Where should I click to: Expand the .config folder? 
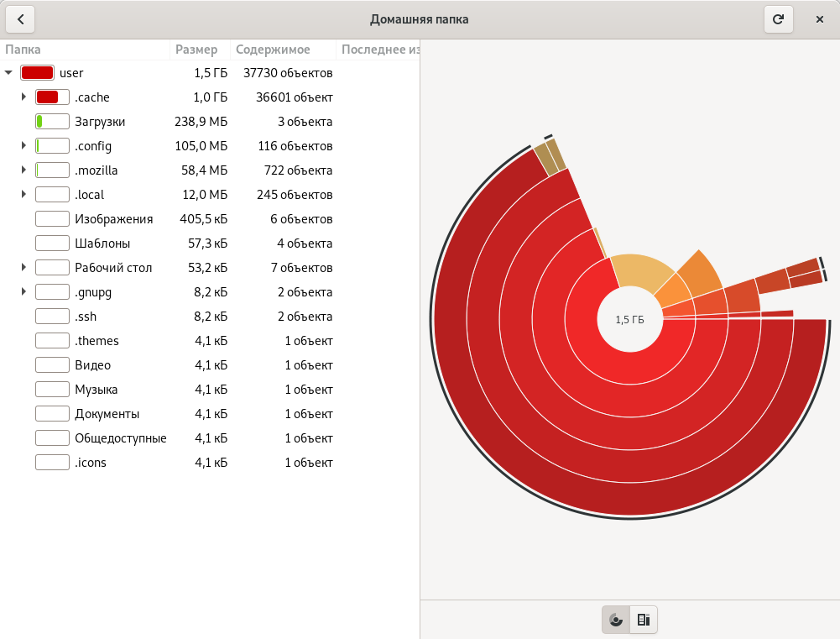click(23, 146)
